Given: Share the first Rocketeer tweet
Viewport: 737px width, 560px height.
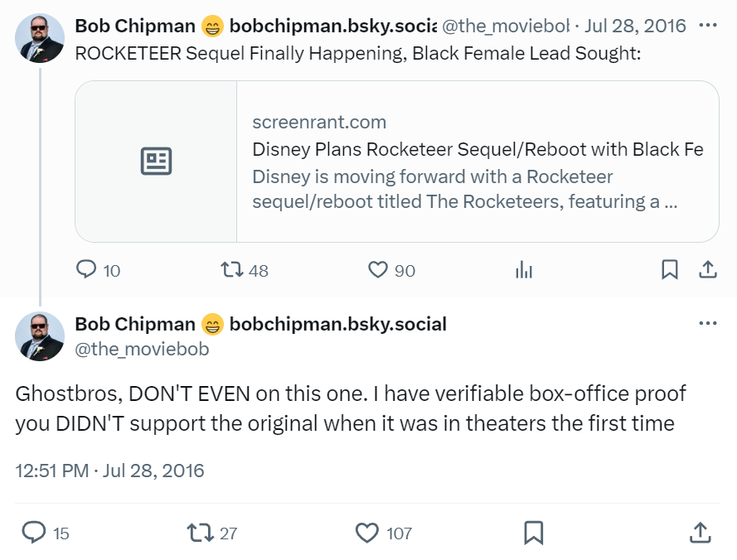Looking at the screenshot, I should click(708, 270).
